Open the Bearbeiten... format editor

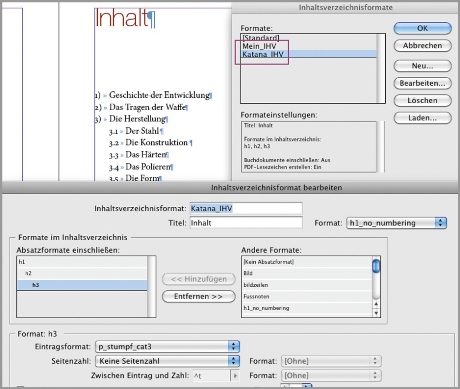coord(422,83)
